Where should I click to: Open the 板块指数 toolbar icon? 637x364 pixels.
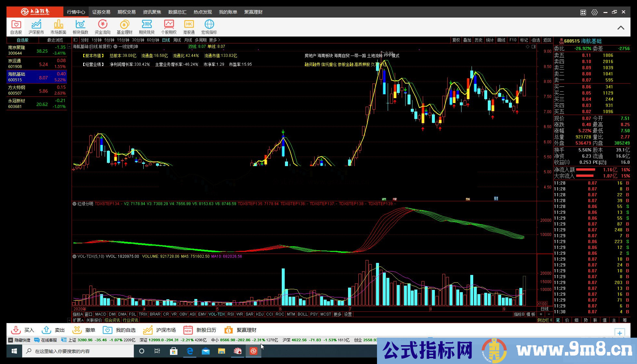point(80,27)
